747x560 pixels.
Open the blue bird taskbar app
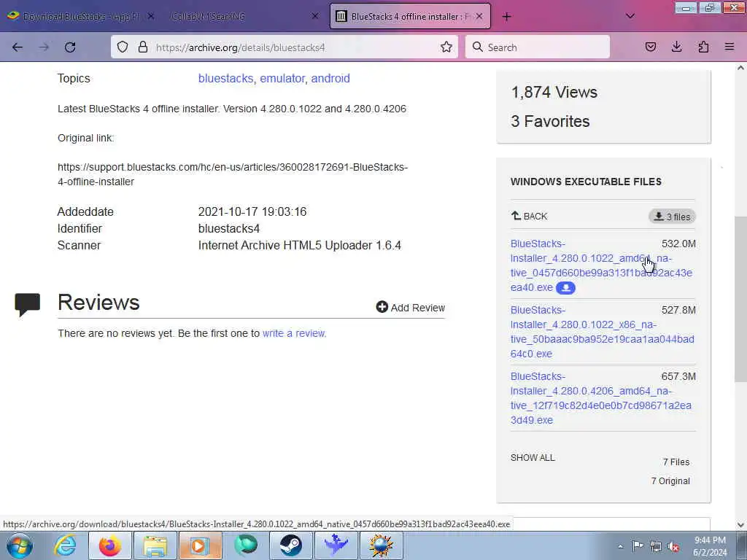pos(336,545)
